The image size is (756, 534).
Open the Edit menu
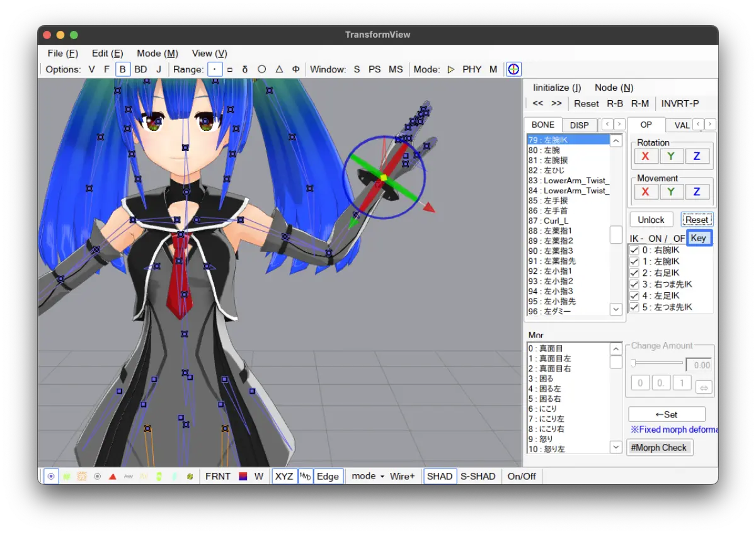pyautogui.click(x=108, y=54)
